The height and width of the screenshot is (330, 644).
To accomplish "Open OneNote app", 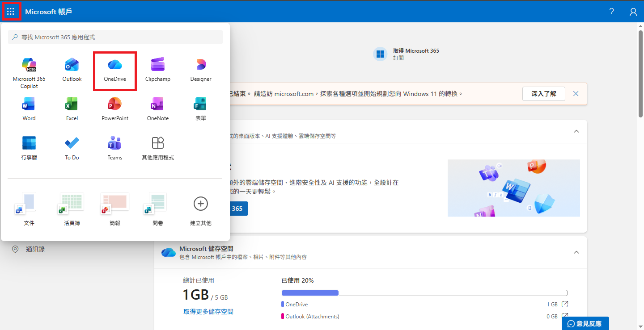I will (x=158, y=109).
